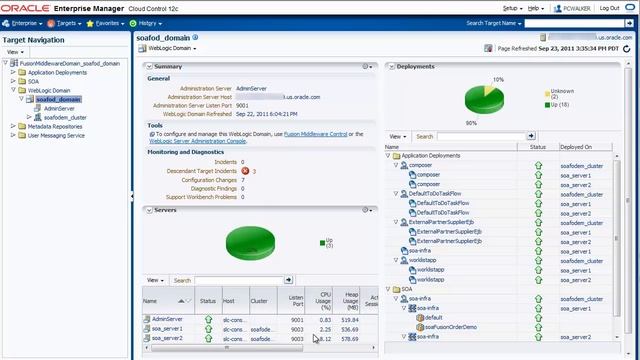Click the Up (18) green legend swatch
This screenshot has height=360, width=640.
(x=547, y=105)
